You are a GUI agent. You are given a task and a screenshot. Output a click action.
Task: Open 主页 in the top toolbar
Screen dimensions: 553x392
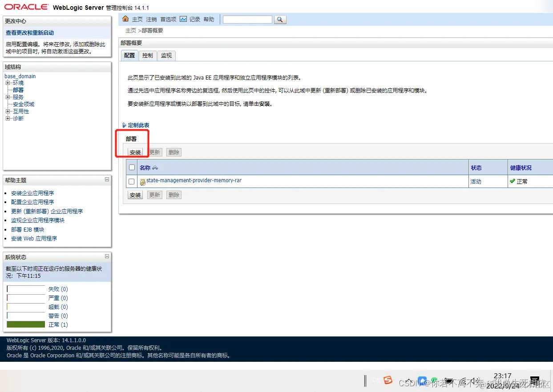[x=137, y=20]
